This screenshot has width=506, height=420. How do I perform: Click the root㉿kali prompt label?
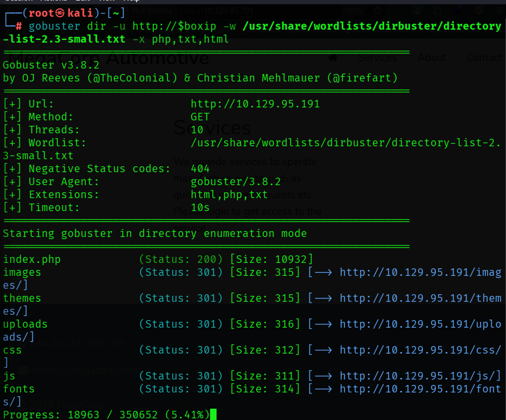coord(60,13)
